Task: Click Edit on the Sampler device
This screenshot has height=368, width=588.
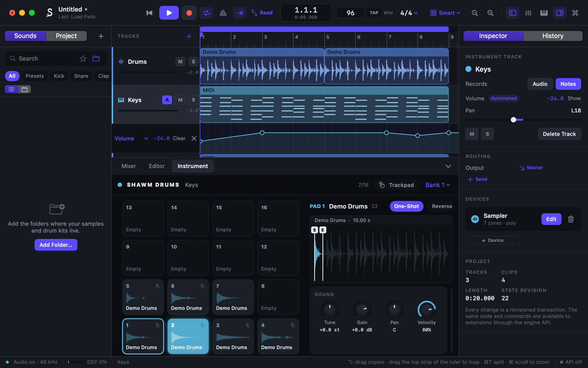Action: (551, 219)
